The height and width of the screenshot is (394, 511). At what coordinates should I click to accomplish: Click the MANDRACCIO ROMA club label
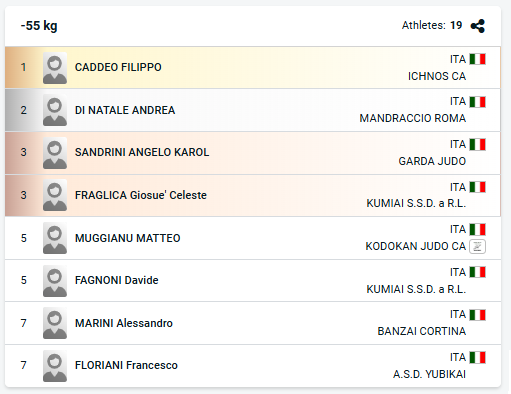point(412,118)
